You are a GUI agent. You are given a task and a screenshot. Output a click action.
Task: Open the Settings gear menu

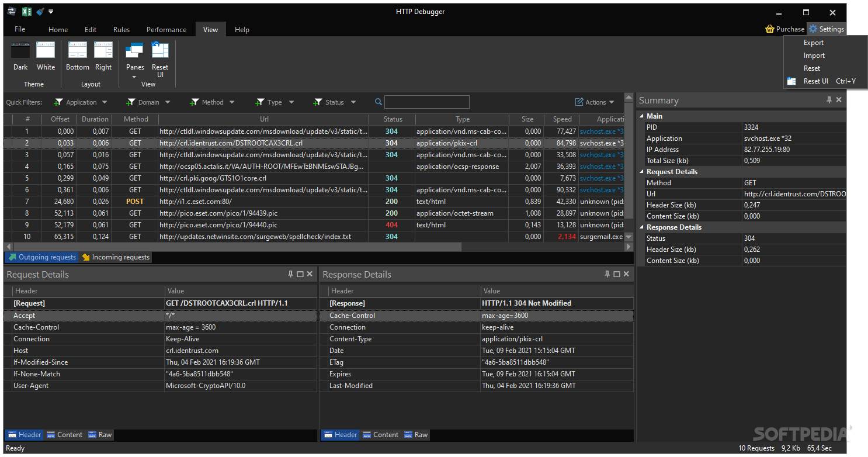pos(826,29)
